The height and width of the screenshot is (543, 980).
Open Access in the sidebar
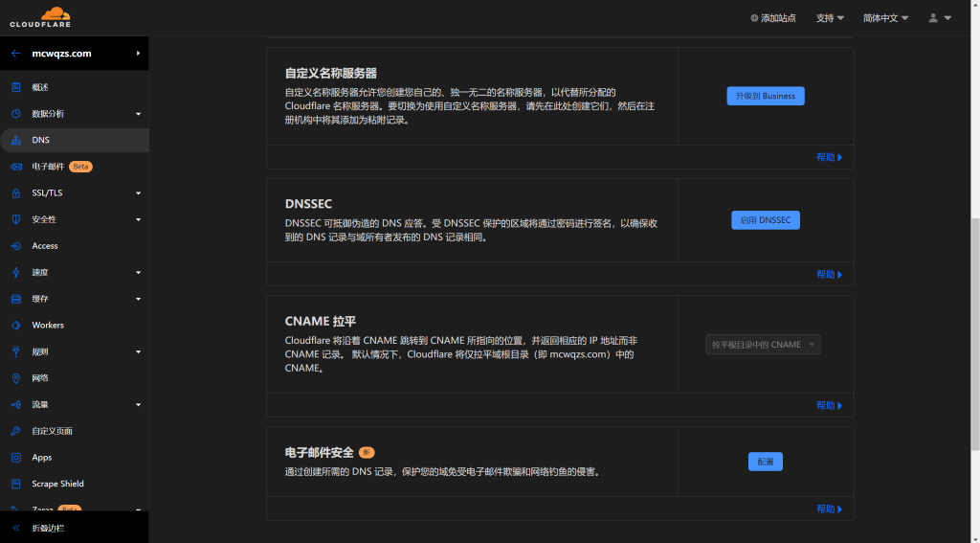[x=75, y=246]
